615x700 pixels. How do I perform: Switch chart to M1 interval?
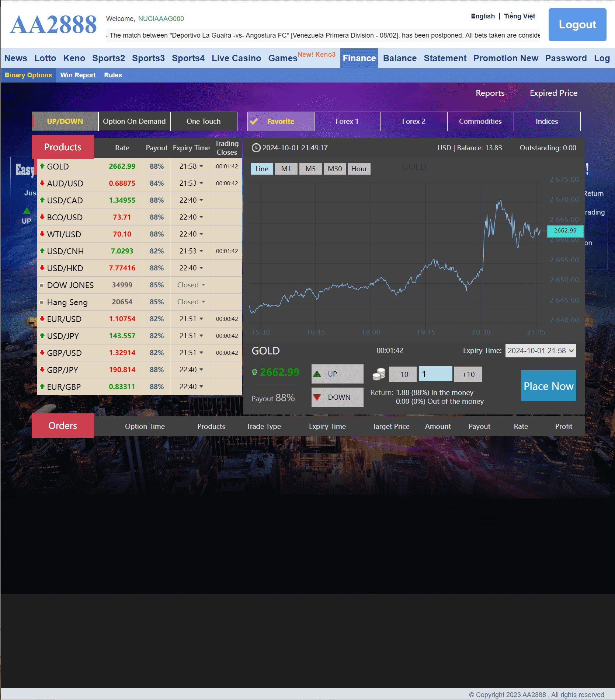(286, 169)
